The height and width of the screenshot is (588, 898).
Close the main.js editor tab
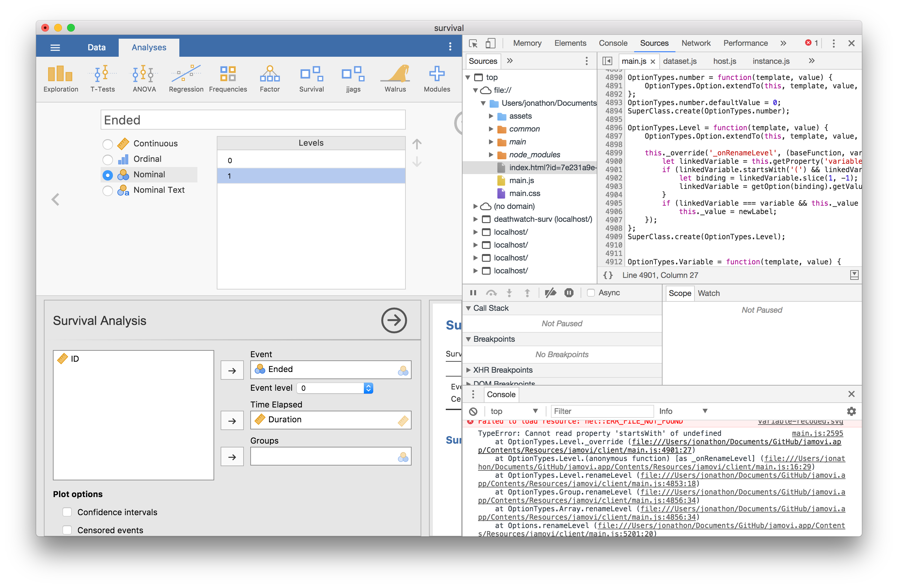[653, 61]
